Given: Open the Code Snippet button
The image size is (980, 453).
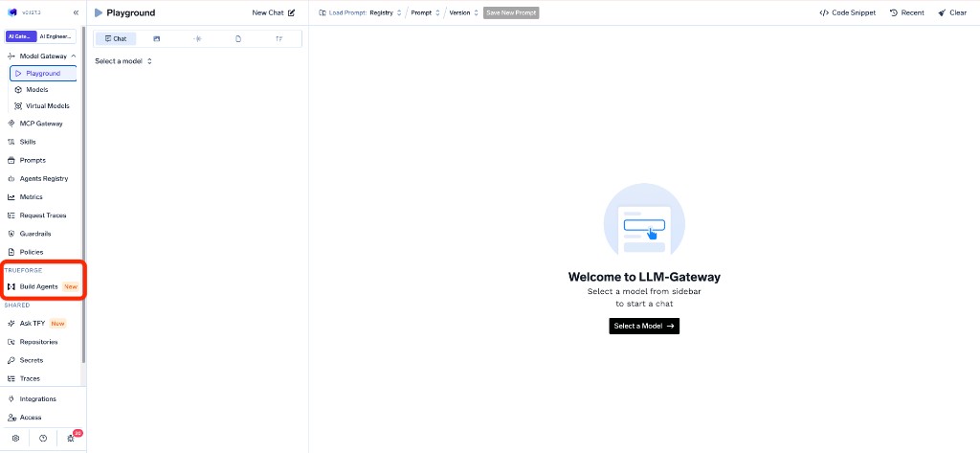Looking at the screenshot, I should (x=848, y=12).
